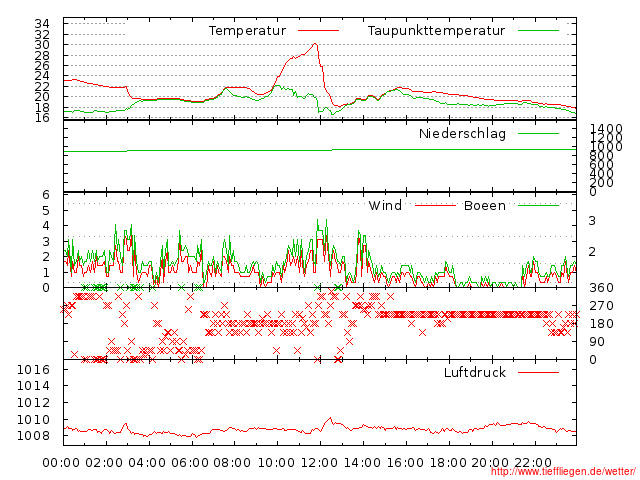The image size is (640, 480).
Task: Click the 20:00 time axis label
Action: coord(490,463)
